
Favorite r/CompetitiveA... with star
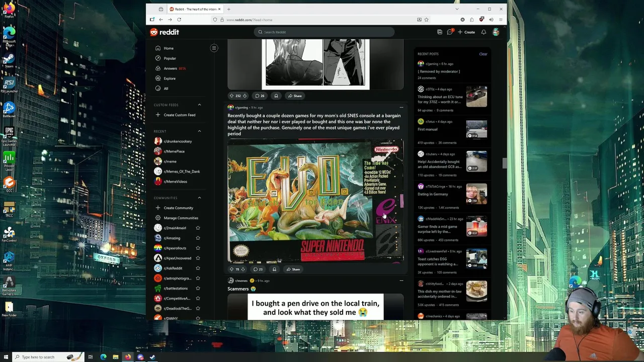pyautogui.click(x=198, y=298)
